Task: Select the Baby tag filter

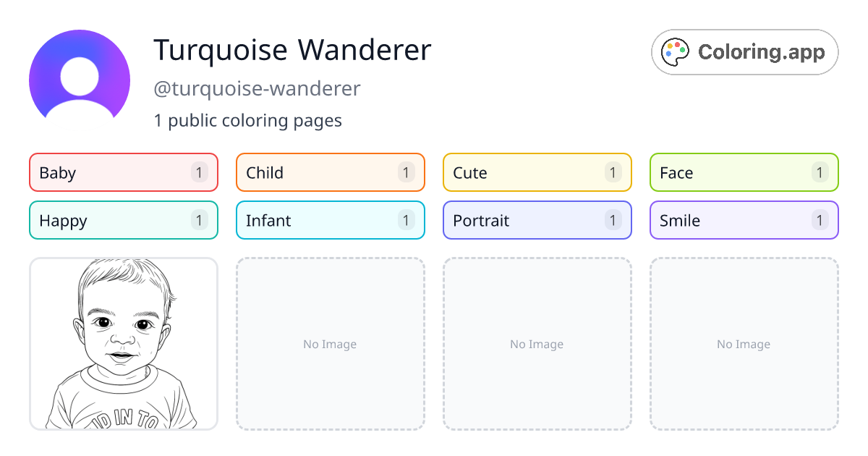Action: point(123,172)
